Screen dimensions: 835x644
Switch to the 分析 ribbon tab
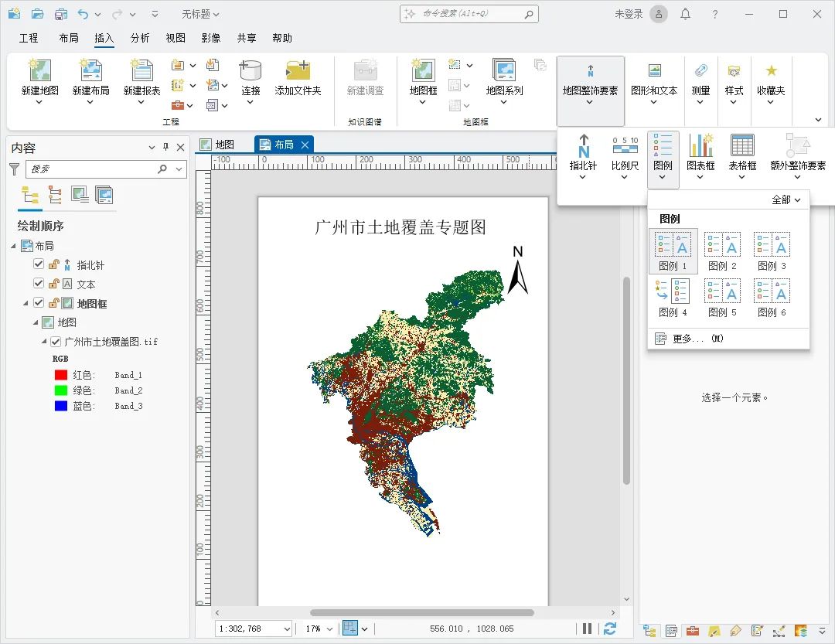[x=139, y=38]
